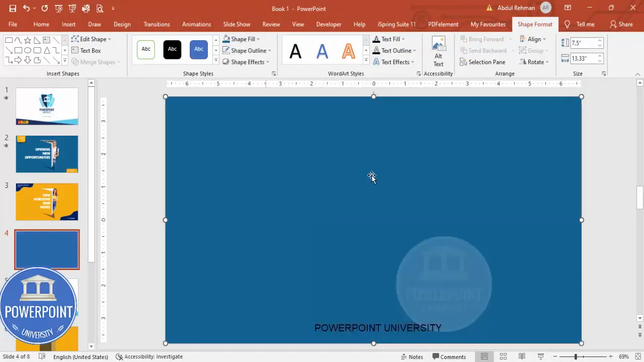This screenshot has width=644, height=362.
Task: Apply the blue Abc shape style
Action: (199, 50)
